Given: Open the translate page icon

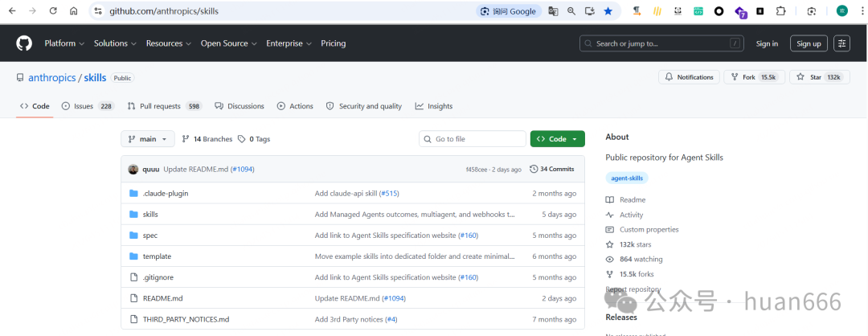Looking at the screenshot, I should click(x=553, y=11).
